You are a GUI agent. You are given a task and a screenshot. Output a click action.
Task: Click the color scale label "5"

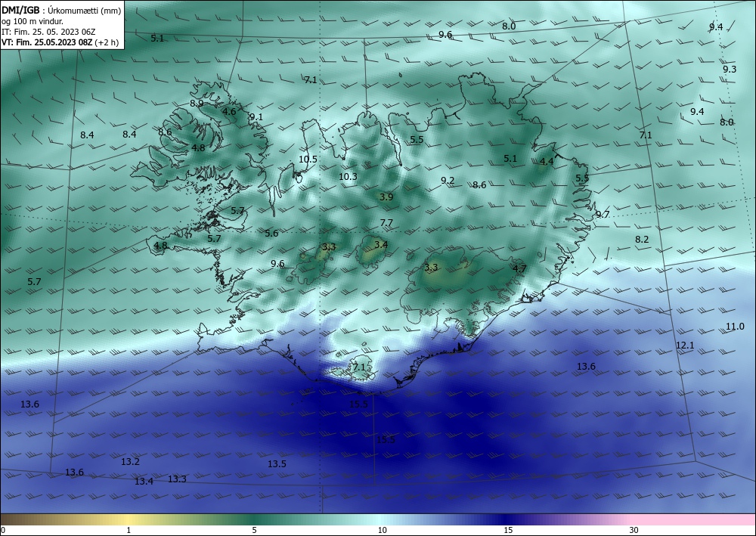tap(254, 530)
